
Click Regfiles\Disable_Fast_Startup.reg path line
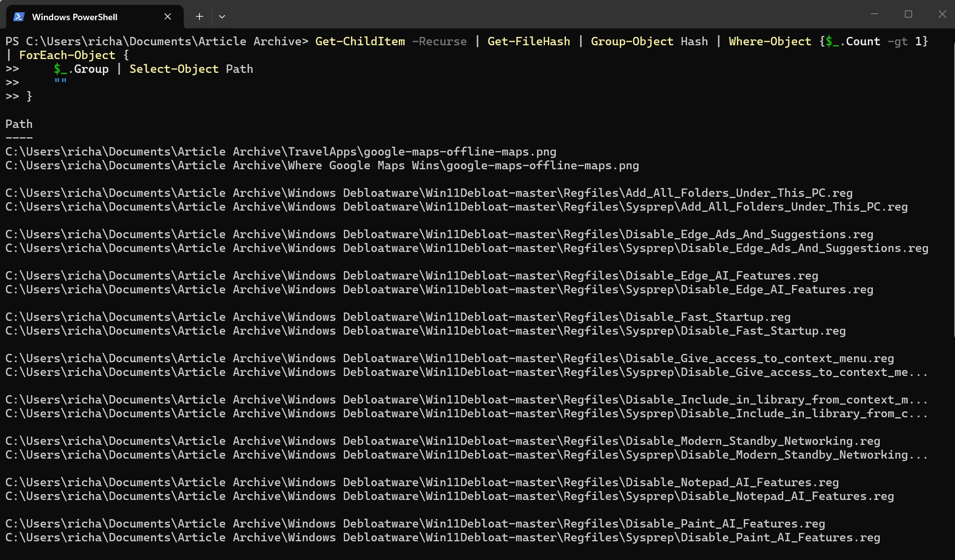pyautogui.click(x=398, y=317)
